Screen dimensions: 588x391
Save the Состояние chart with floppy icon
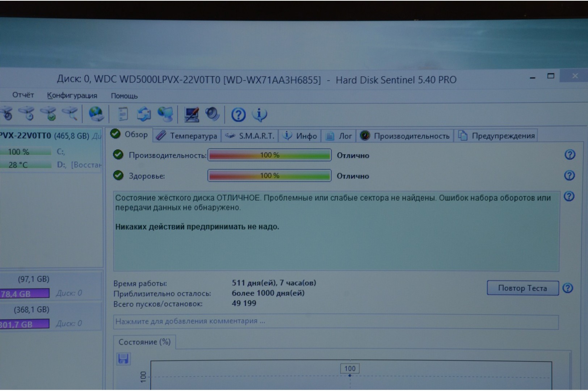click(x=123, y=358)
